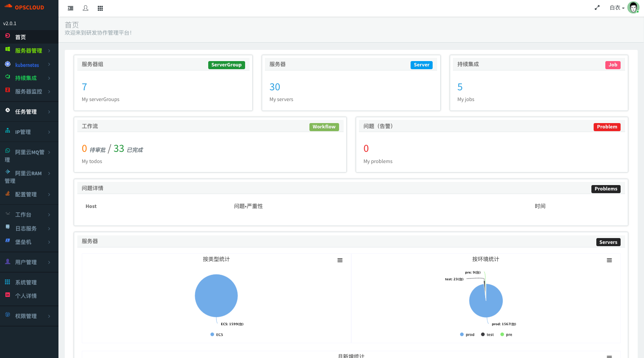Expand the 阿里云RAM管理 submenu chevron
The image size is (644, 358).
[x=49, y=173]
